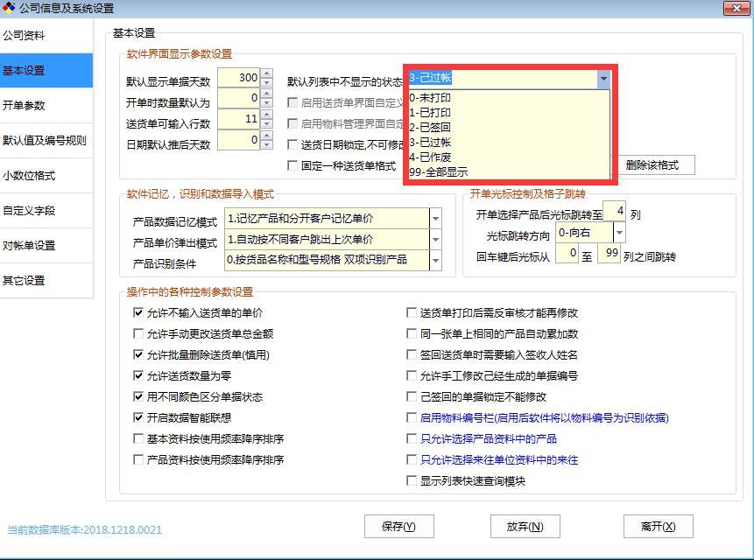Expand the 产品数据记忆模式 dropdown
The height and width of the screenshot is (560, 754).
435,219
